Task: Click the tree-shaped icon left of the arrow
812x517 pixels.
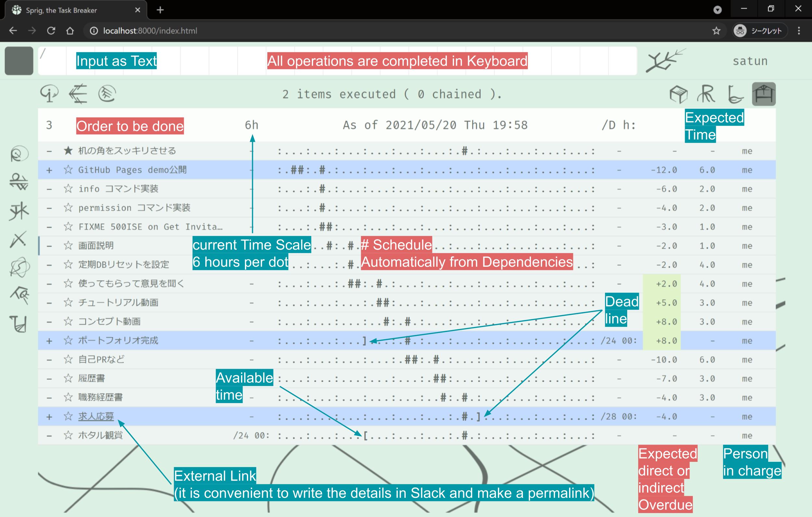Action: pyautogui.click(x=49, y=94)
